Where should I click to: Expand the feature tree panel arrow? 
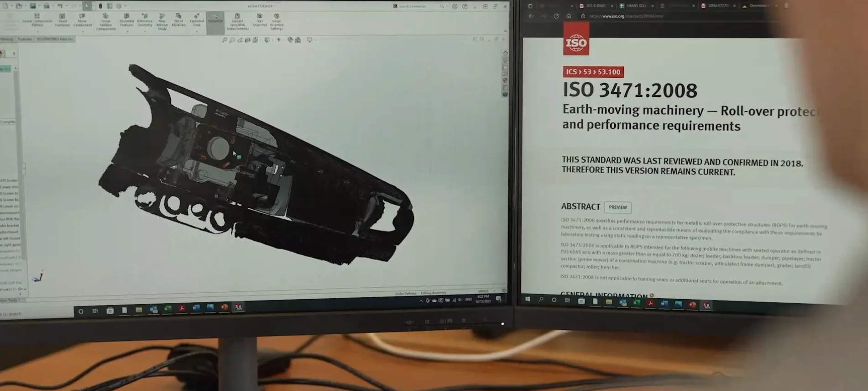click(x=14, y=53)
